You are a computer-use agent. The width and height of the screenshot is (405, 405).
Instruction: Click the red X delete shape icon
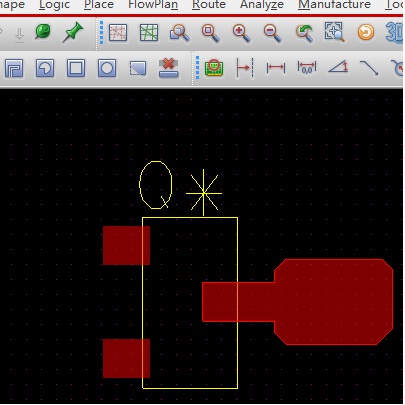(x=169, y=68)
